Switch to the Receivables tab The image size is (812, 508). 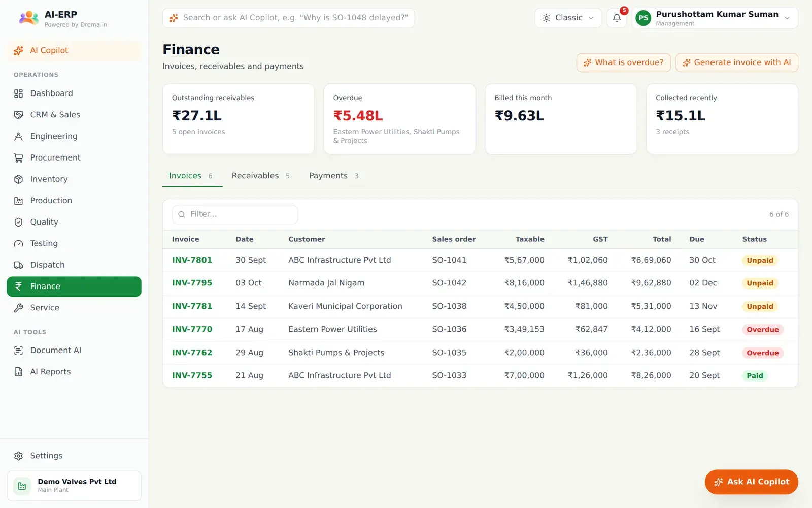[261, 176]
